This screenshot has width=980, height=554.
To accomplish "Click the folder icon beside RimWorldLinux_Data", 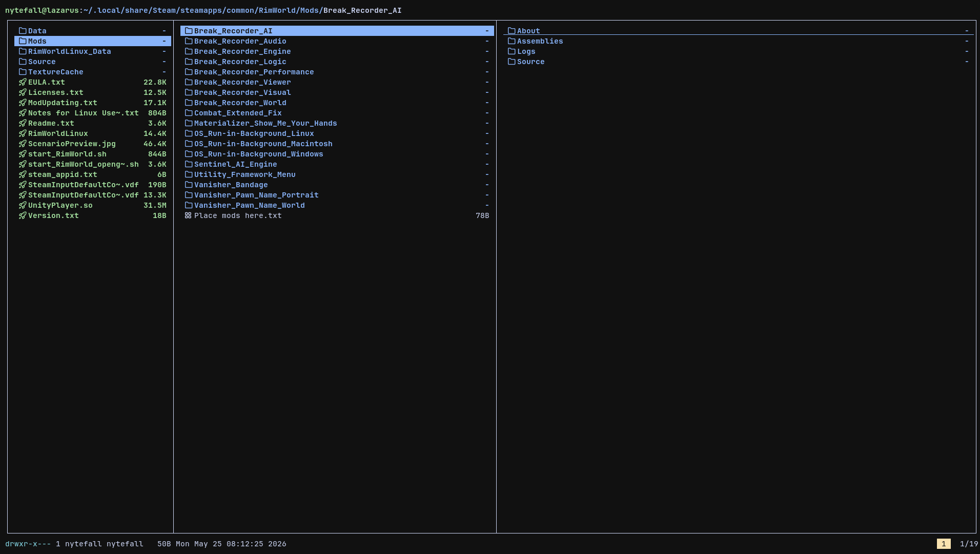I will pos(23,51).
